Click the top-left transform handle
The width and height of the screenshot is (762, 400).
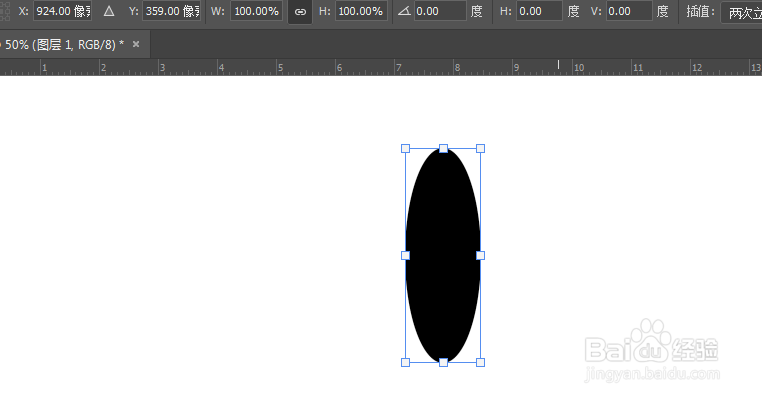[405, 148]
